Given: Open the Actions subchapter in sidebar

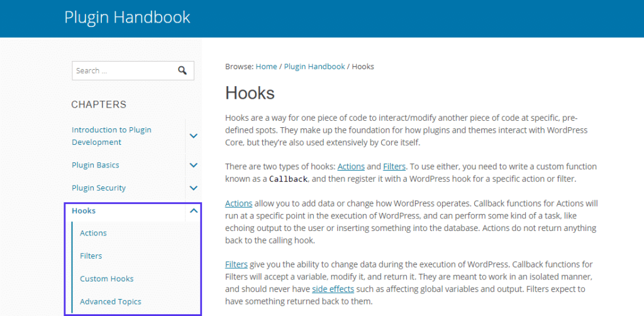Looking at the screenshot, I should [x=93, y=233].
